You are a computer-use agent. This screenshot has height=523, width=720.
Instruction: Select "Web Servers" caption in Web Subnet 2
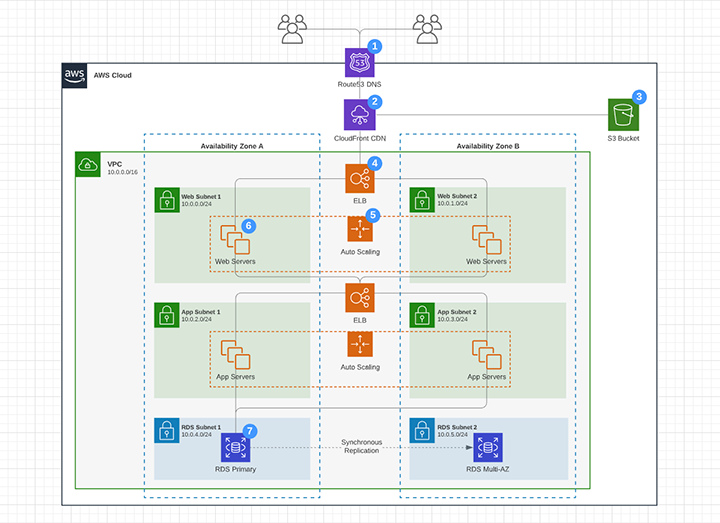pos(487,261)
